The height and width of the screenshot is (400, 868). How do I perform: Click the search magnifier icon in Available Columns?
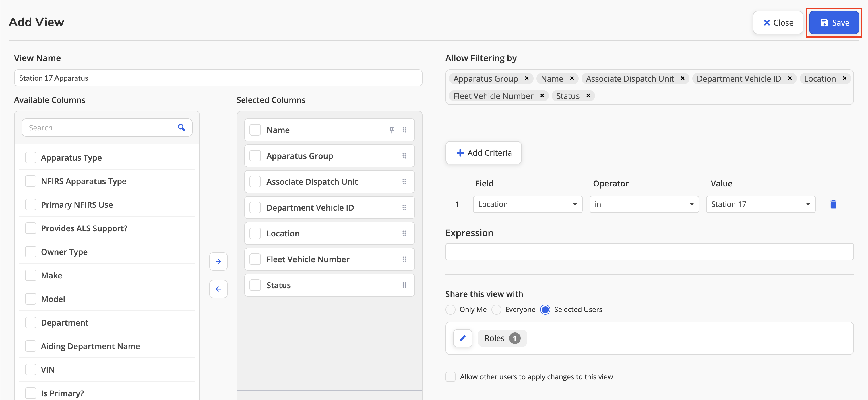pyautogui.click(x=181, y=128)
